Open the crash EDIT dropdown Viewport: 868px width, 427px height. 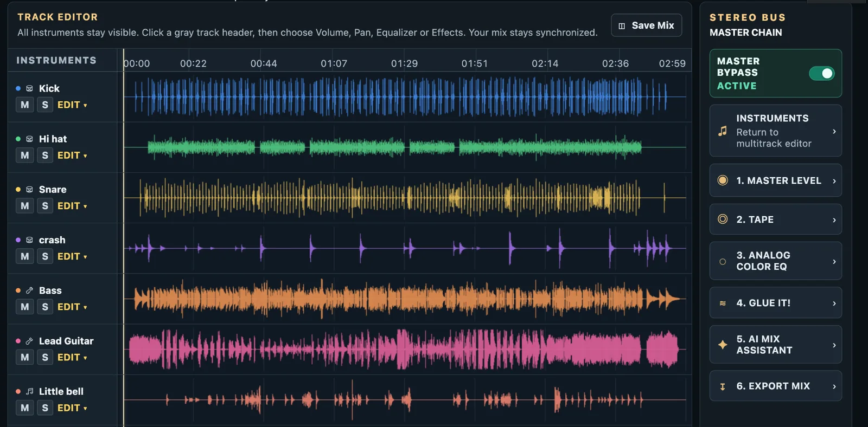(72, 256)
